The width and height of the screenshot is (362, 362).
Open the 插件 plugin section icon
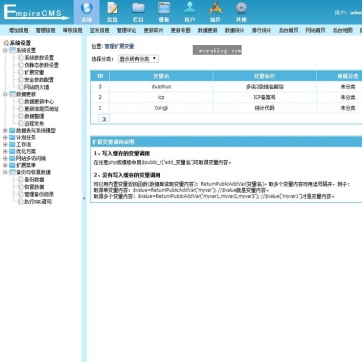pos(215,12)
